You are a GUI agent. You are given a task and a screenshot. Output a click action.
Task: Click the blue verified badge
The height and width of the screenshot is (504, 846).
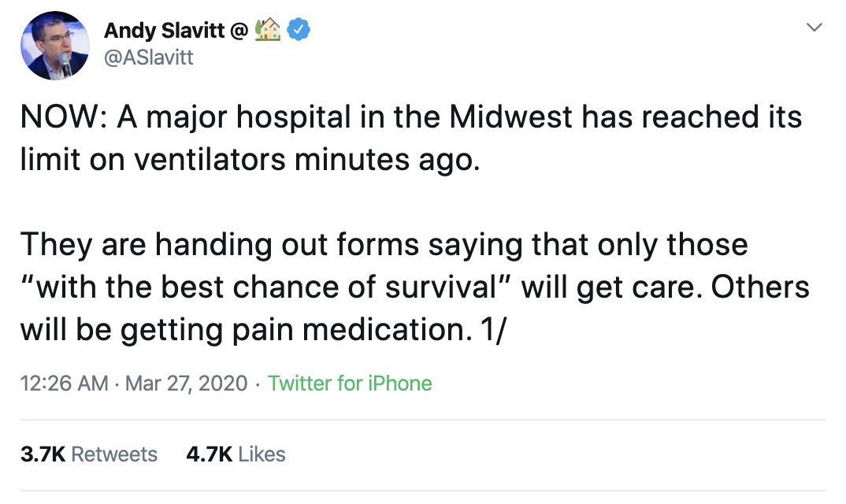[x=298, y=30]
